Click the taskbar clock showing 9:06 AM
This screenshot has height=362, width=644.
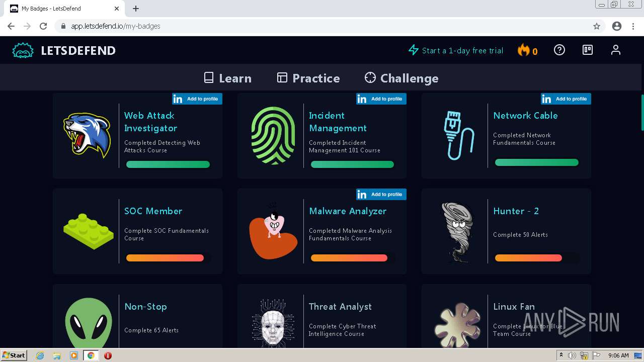(x=618, y=355)
